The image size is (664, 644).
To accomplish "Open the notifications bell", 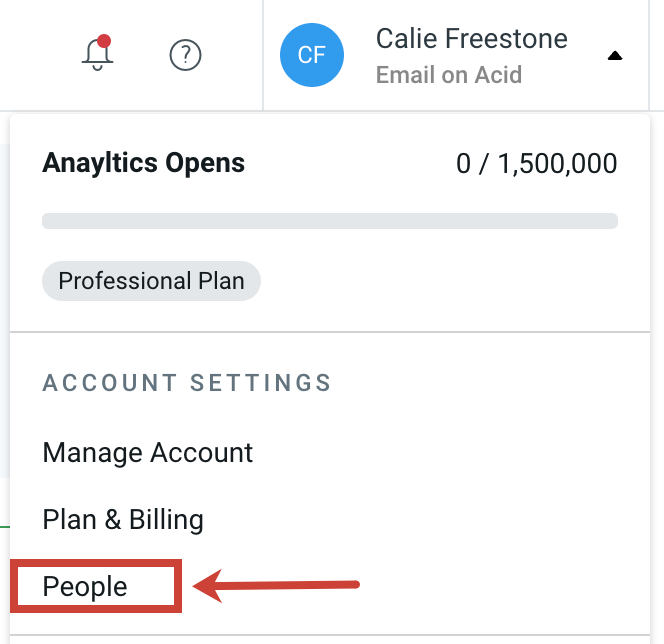I will pos(96,55).
